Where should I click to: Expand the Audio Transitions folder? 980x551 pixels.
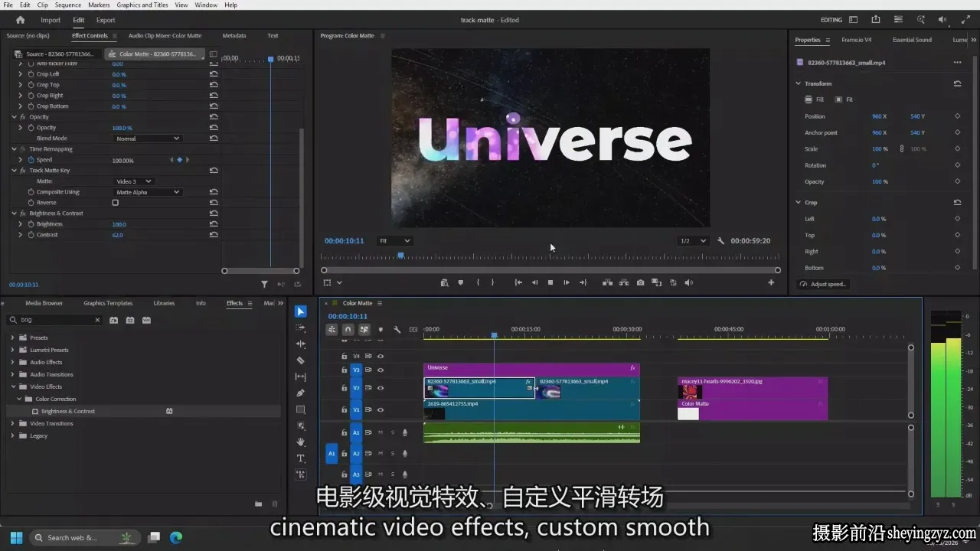[x=12, y=374]
